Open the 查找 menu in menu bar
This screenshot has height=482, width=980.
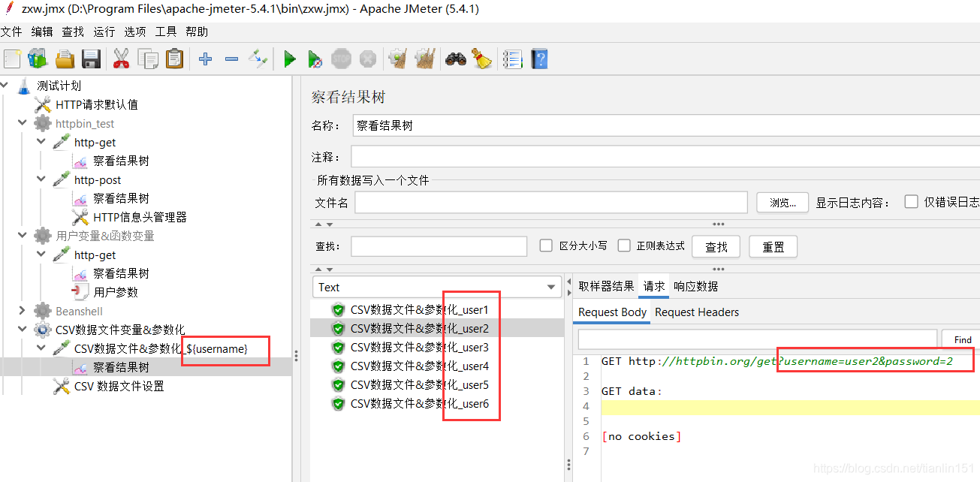point(73,32)
